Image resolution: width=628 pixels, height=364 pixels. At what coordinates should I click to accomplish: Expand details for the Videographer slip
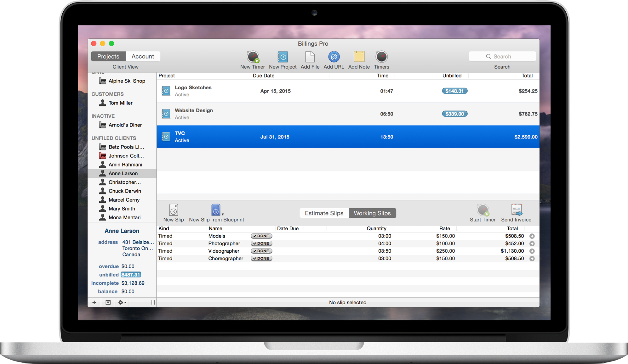(532, 251)
